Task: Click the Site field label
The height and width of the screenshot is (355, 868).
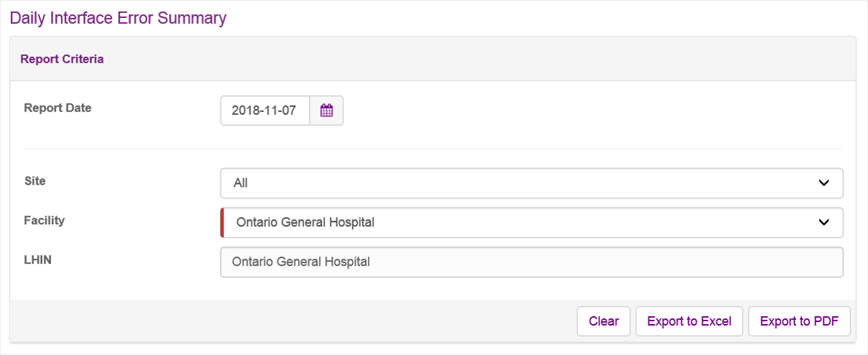Action: [34, 181]
